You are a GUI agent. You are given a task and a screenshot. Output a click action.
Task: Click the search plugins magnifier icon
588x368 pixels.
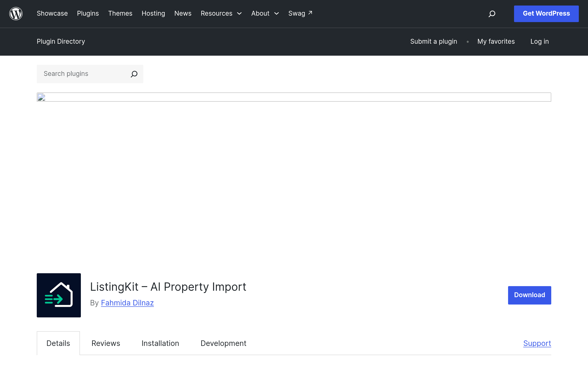[x=134, y=74]
